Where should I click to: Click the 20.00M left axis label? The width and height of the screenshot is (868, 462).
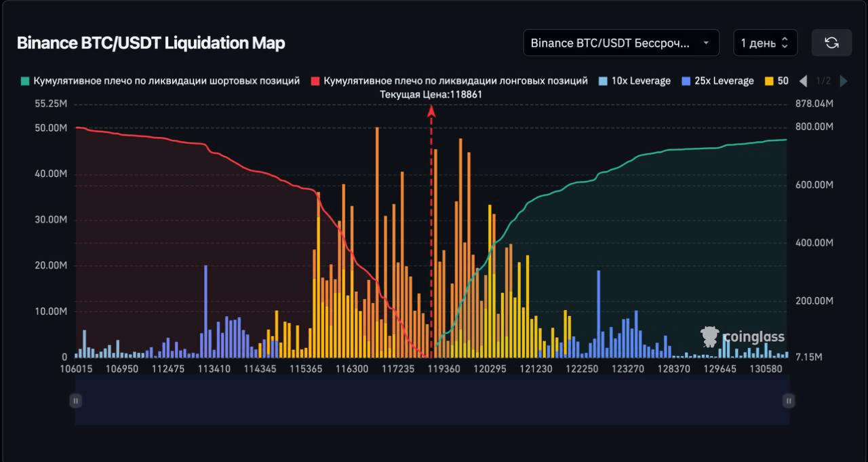pos(51,265)
